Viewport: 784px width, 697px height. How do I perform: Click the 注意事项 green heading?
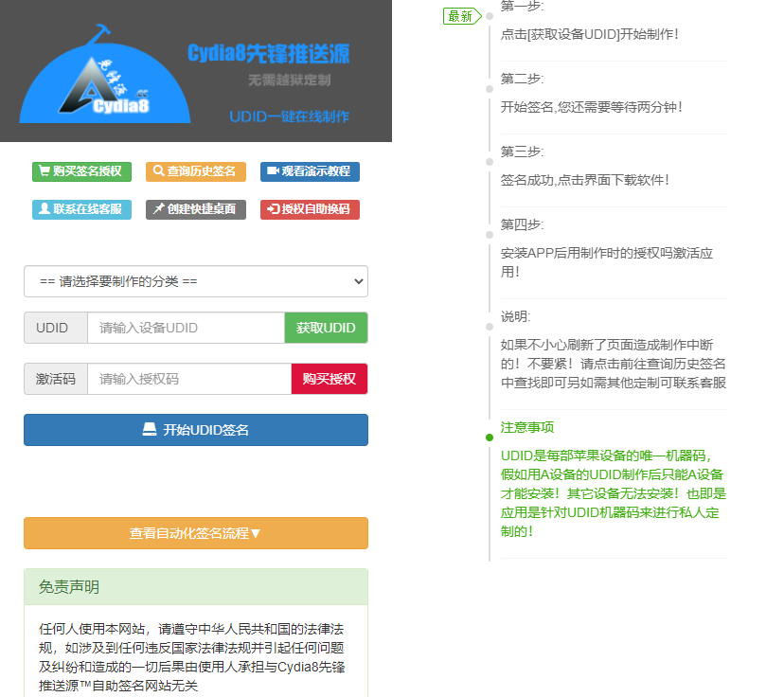click(x=527, y=427)
